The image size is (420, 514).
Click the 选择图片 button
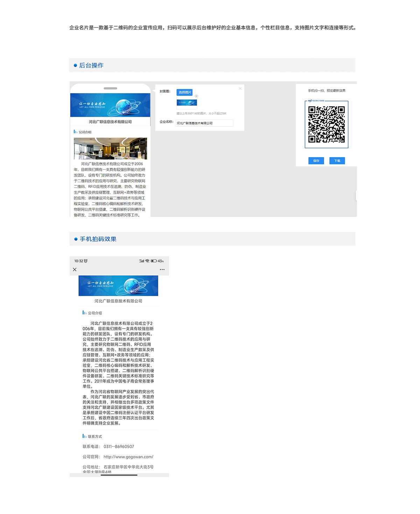[x=184, y=92]
